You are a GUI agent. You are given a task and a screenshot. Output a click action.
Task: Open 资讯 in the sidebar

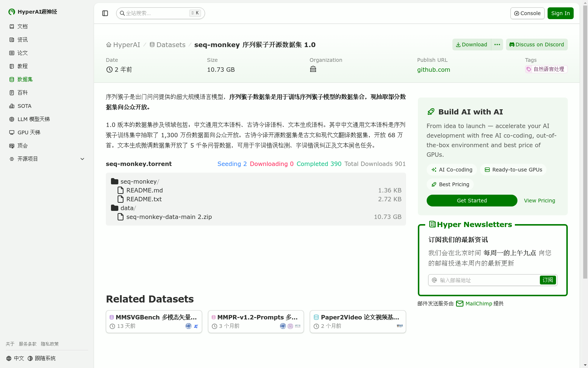(x=47, y=40)
